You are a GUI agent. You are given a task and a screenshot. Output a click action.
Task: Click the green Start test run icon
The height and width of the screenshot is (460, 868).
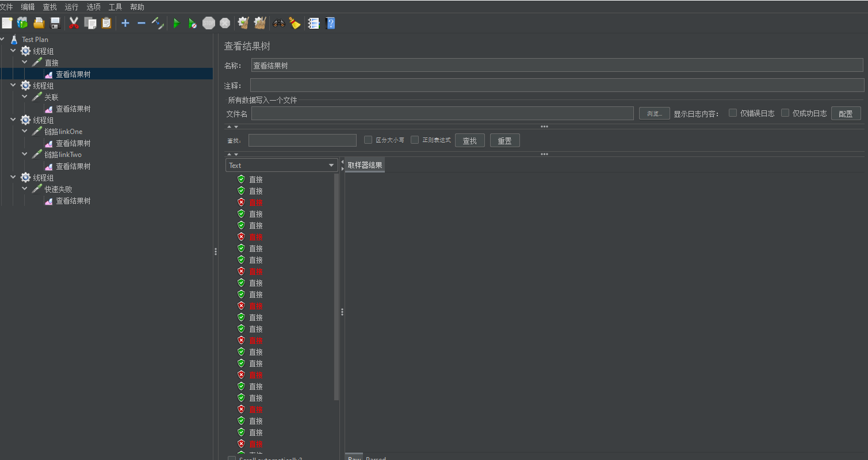[x=177, y=23]
